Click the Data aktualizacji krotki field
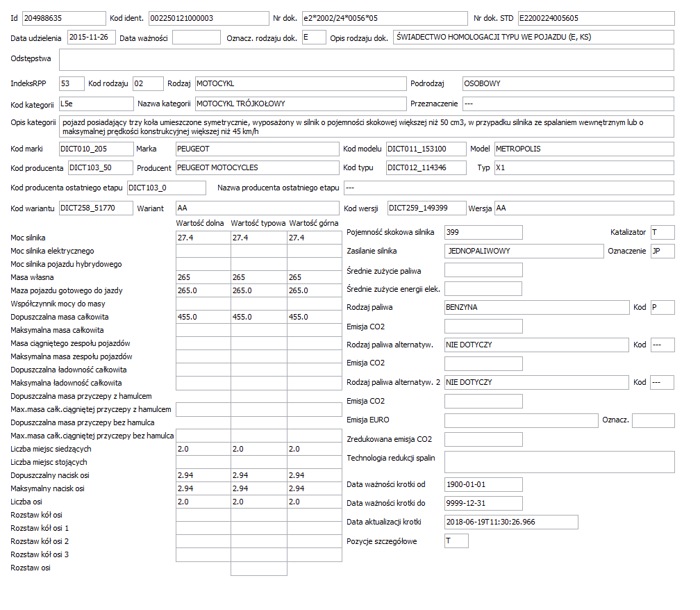 tap(511, 522)
